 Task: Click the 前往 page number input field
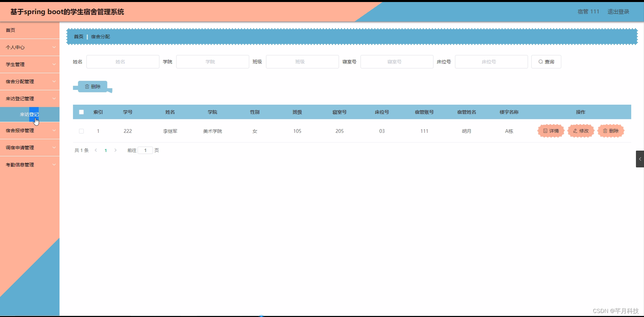pos(145,150)
